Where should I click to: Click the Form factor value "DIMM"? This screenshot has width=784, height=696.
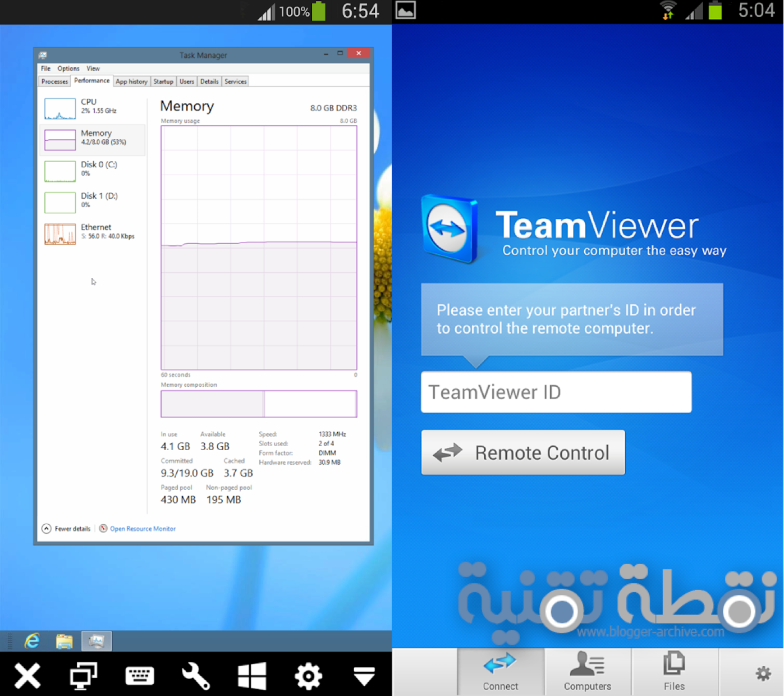[327, 453]
